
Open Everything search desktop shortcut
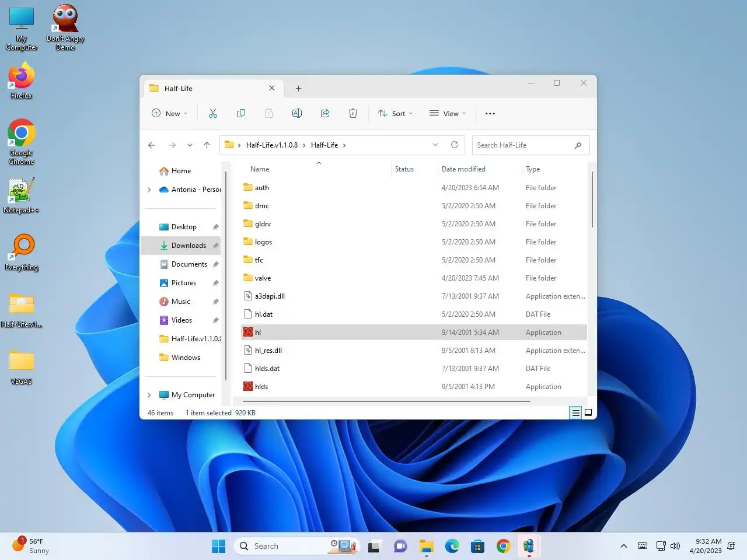22,253
